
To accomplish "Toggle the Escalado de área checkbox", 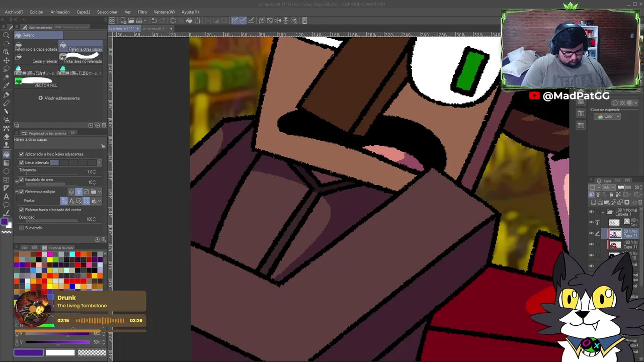I will tap(21, 179).
